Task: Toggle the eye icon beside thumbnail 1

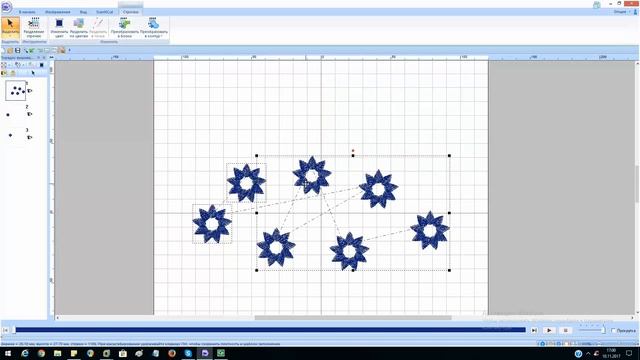Action: pos(29,91)
